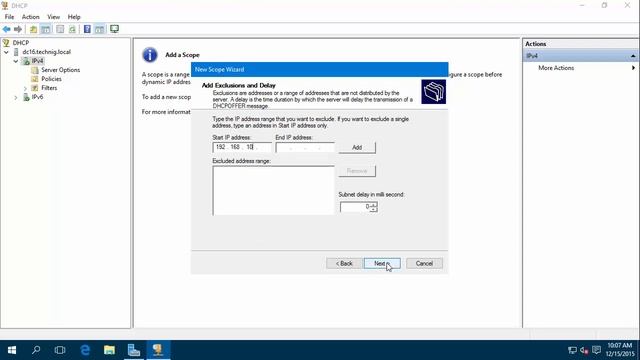This screenshot has height=360, width=640.
Task: Click Next in New Scope Wizard
Action: click(382, 263)
